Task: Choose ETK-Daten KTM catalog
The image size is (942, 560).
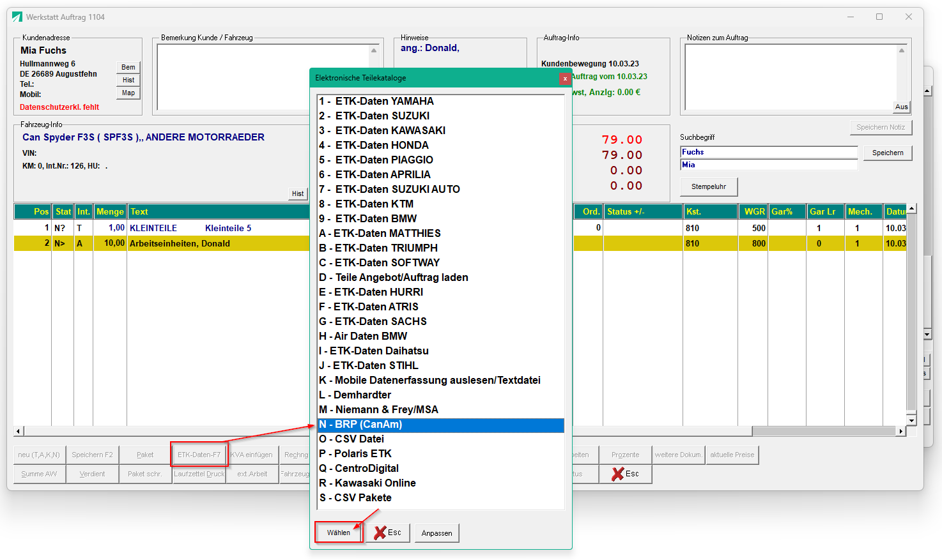Action: click(441, 204)
